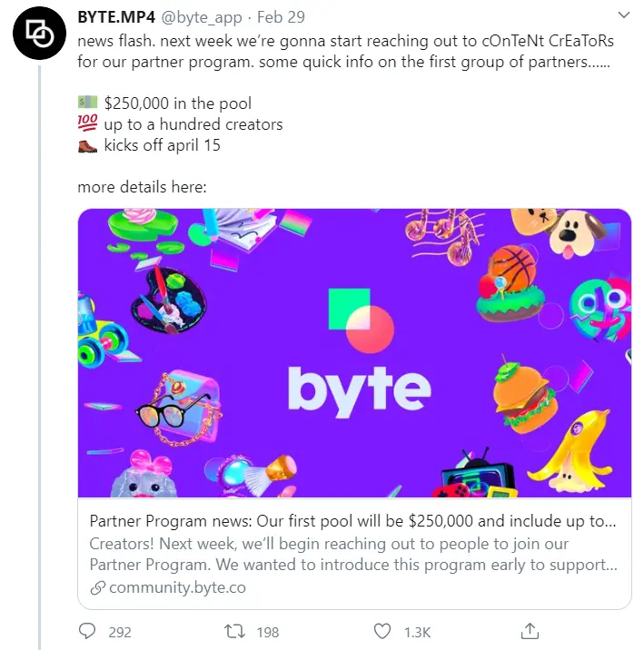Open the tweet options chevron
The width and height of the screenshot is (644, 650).
point(622,16)
